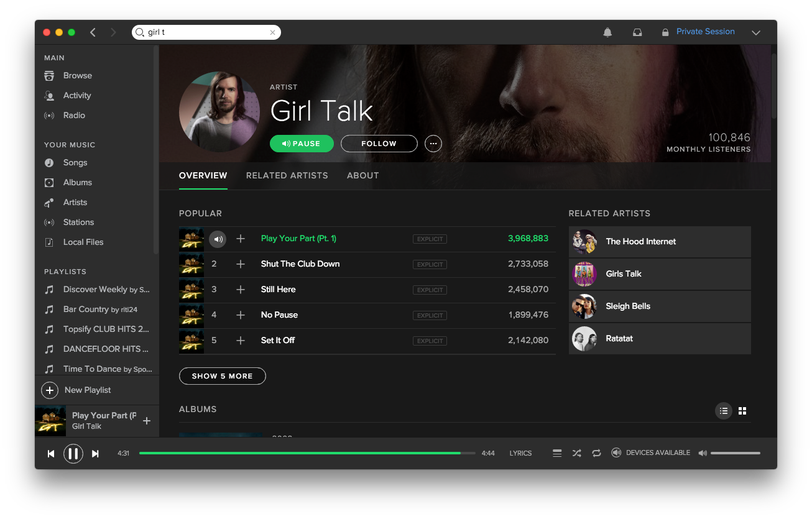
Task: Pause playback in the bottom player bar
Action: (73, 454)
